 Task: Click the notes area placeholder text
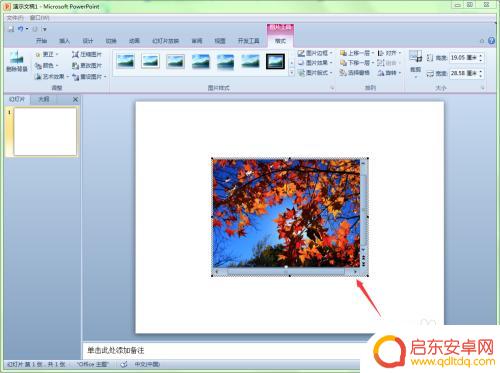click(116, 350)
